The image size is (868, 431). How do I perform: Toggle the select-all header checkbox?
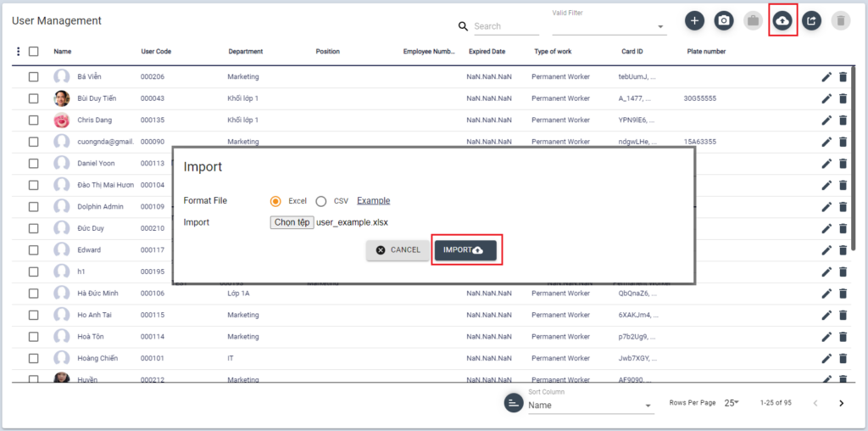[x=33, y=52]
